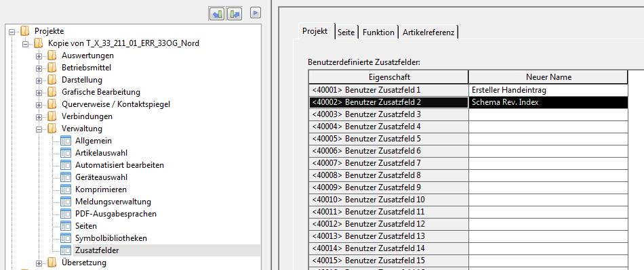Click the small play arrow button
Image resolution: width=644 pixels, height=270 pixels.
coord(256,13)
